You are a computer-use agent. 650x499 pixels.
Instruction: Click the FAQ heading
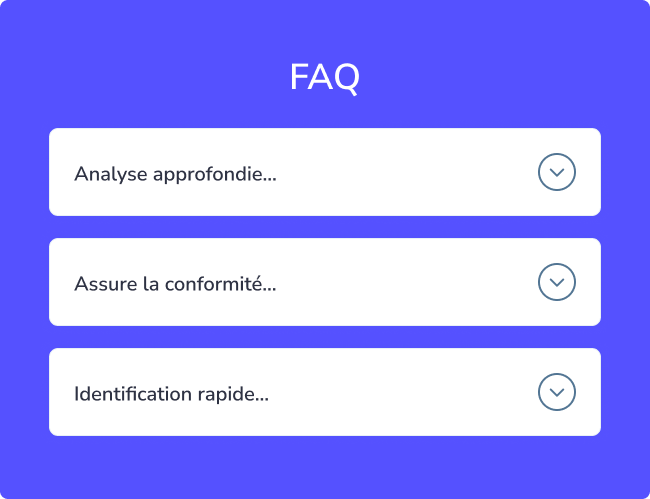coord(324,77)
